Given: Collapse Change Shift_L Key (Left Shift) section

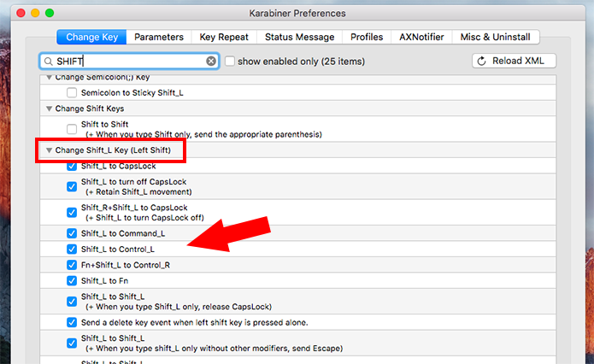Looking at the screenshot, I should coord(49,150).
